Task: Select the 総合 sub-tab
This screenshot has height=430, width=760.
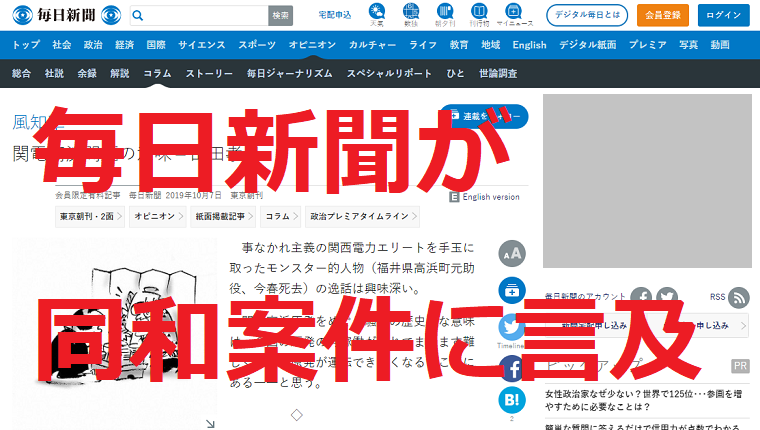Action: (21, 74)
